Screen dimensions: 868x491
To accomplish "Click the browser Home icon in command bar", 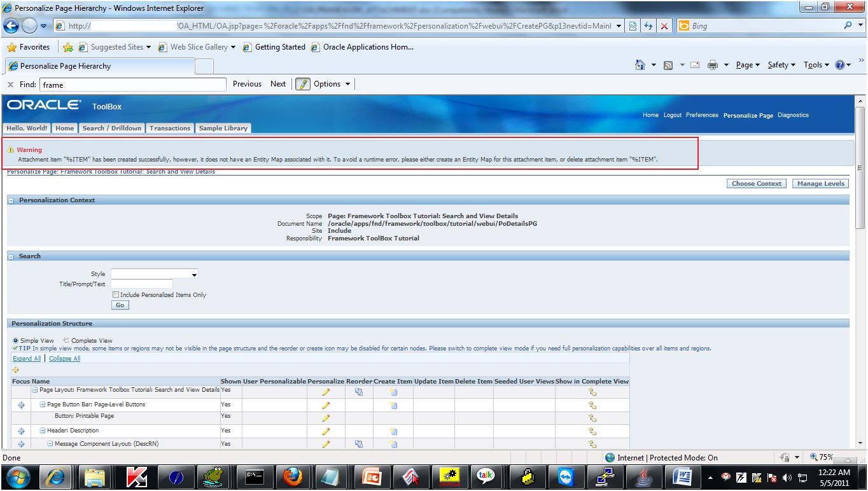I will [640, 65].
